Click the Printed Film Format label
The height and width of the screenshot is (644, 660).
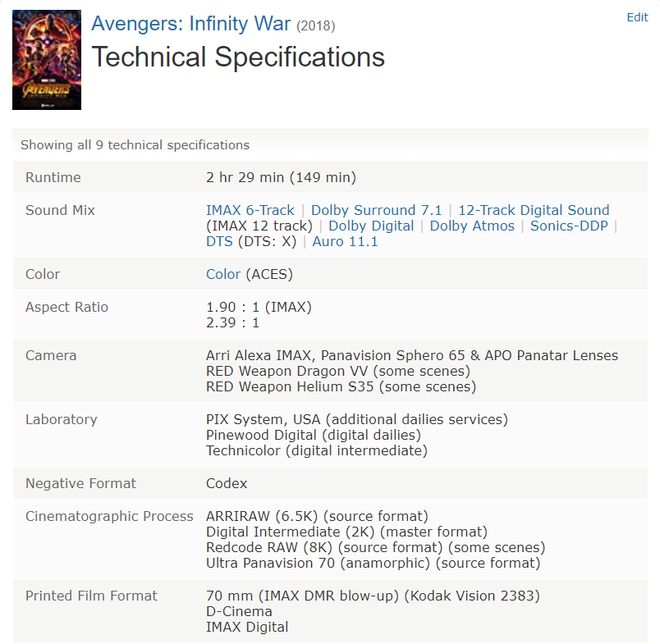[91, 596]
